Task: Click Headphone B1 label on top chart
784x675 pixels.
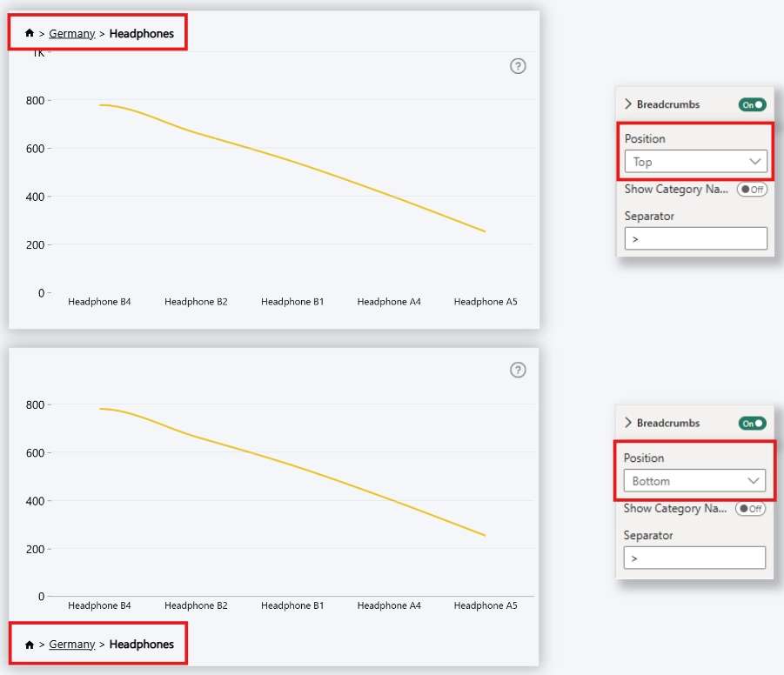Action: (292, 302)
